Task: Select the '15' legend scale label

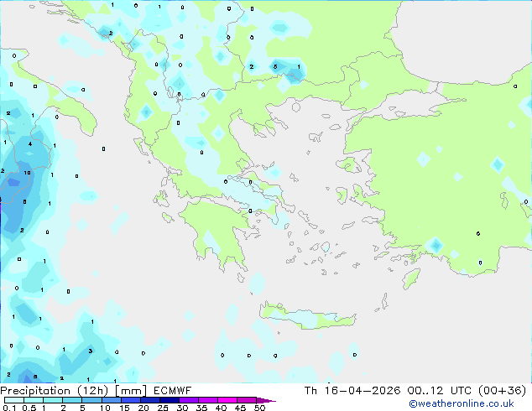Action: [124, 408]
